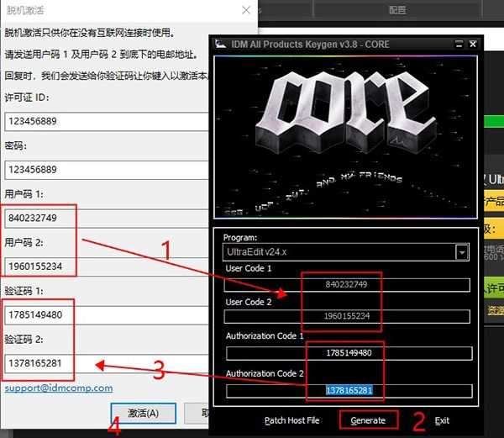Minimize the IDM keygen window

(x=459, y=44)
